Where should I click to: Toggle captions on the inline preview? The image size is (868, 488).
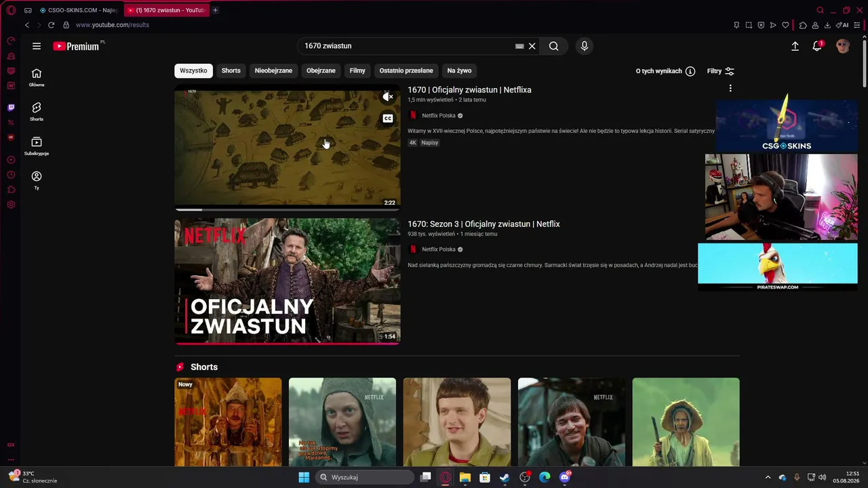click(388, 119)
